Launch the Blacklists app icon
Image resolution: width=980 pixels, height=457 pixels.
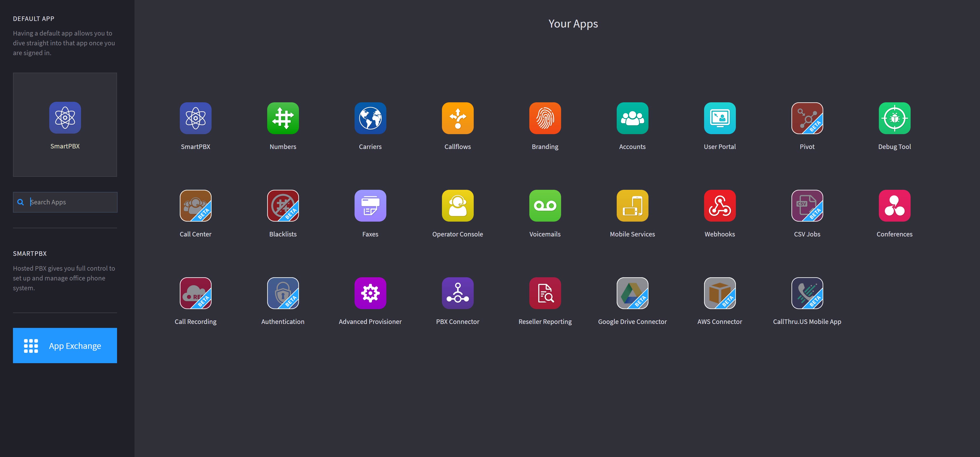pyautogui.click(x=283, y=206)
